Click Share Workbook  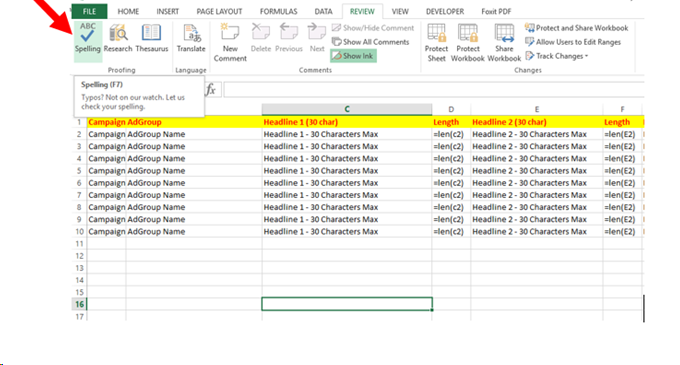point(504,42)
